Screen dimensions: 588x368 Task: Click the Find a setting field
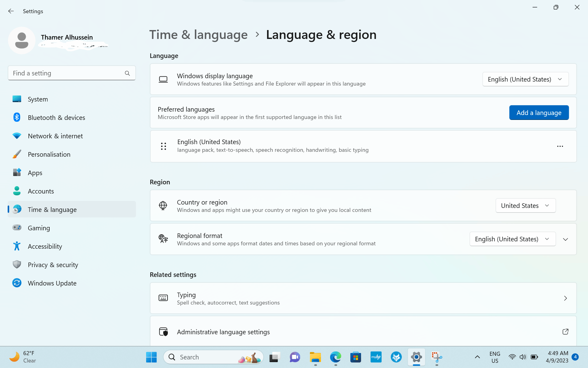(66, 73)
